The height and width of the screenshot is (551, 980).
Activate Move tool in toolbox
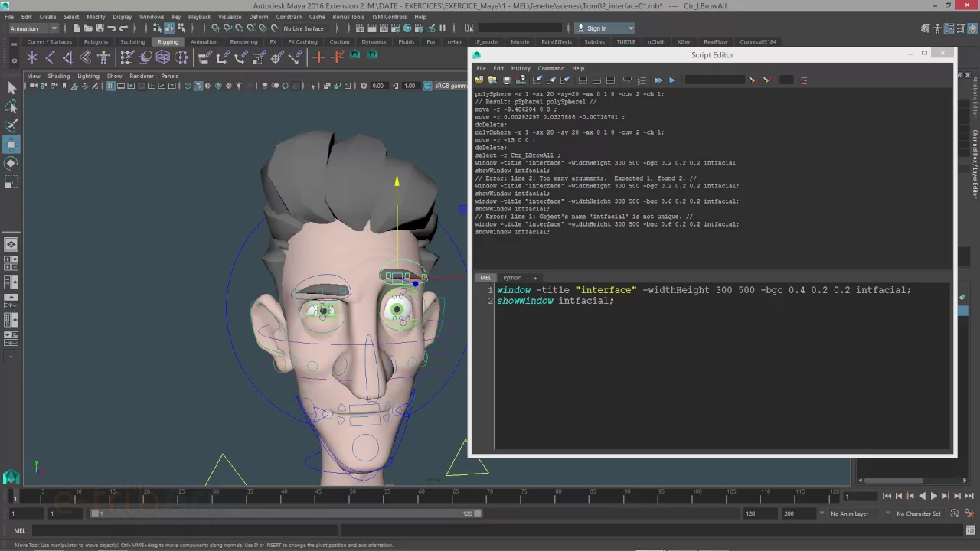(11, 145)
